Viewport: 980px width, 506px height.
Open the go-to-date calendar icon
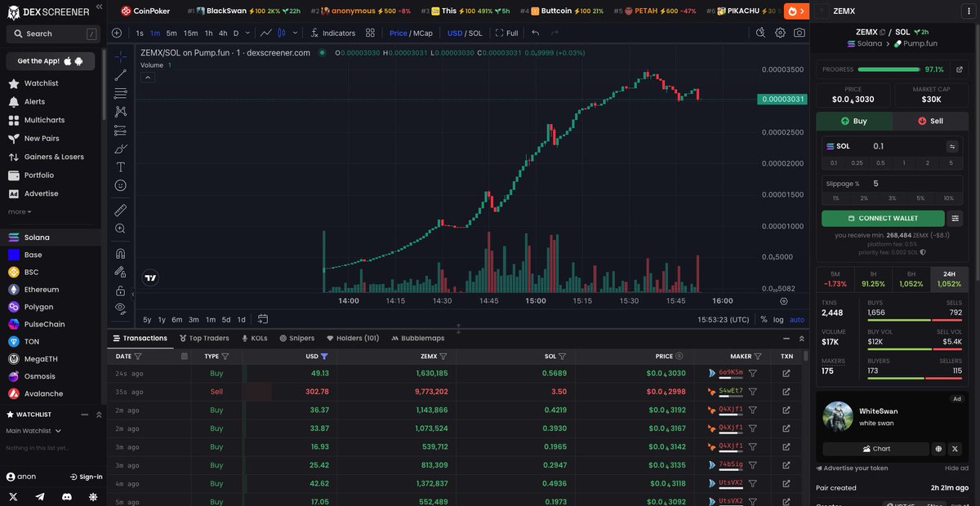point(263,319)
